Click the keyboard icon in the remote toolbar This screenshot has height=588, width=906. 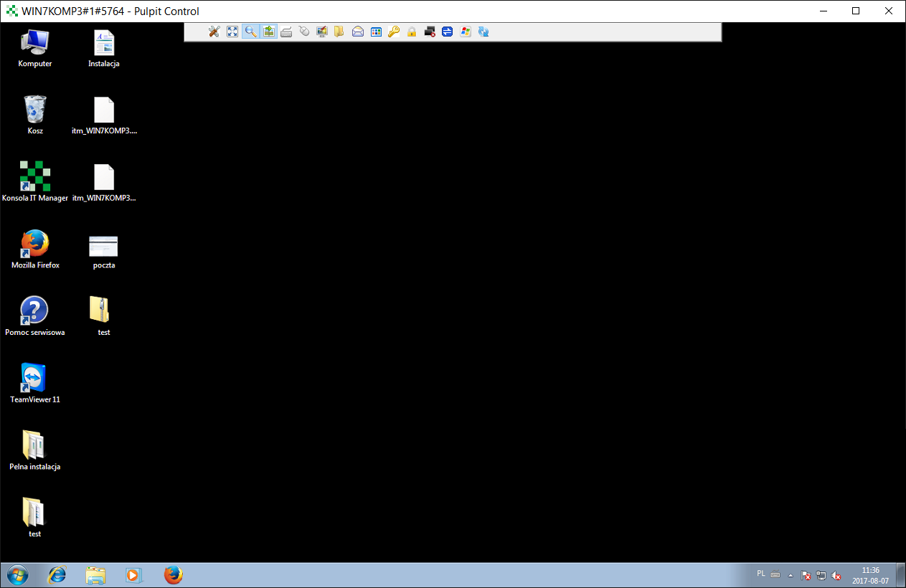point(286,32)
